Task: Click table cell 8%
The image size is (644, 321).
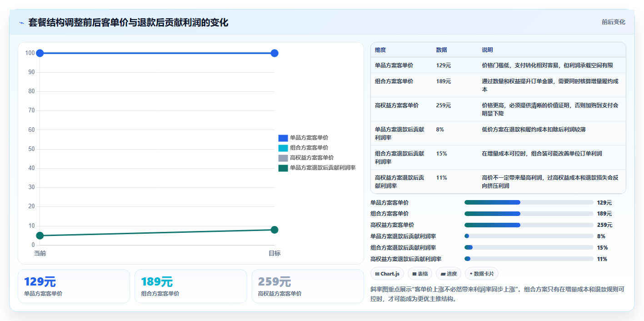Action: (440, 130)
